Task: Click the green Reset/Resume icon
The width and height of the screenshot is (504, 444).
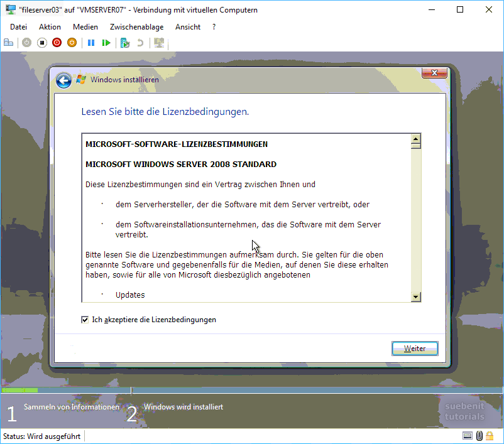Action: [106, 43]
